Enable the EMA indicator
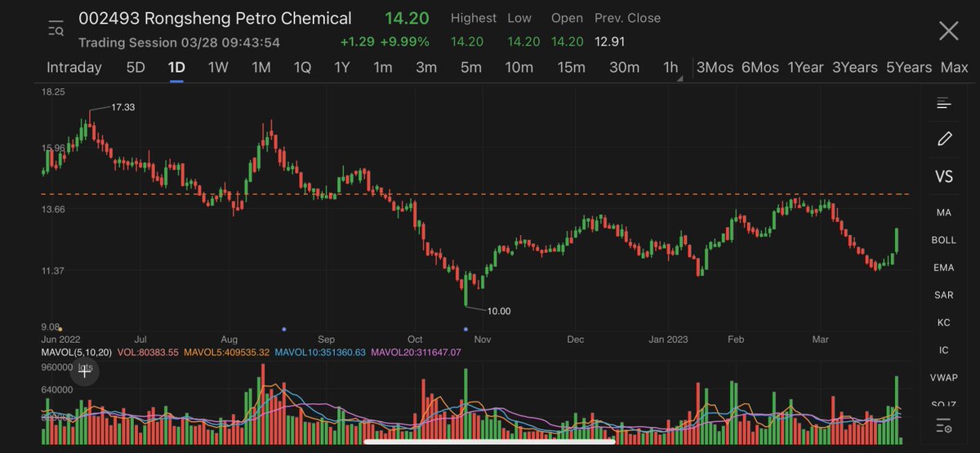This screenshot has height=453, width=980. pyautogui.click(x=944, y=268)
